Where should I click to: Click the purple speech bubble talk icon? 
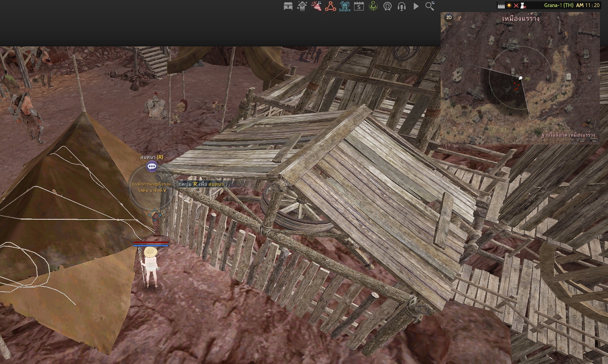click(x=152, y=166)
